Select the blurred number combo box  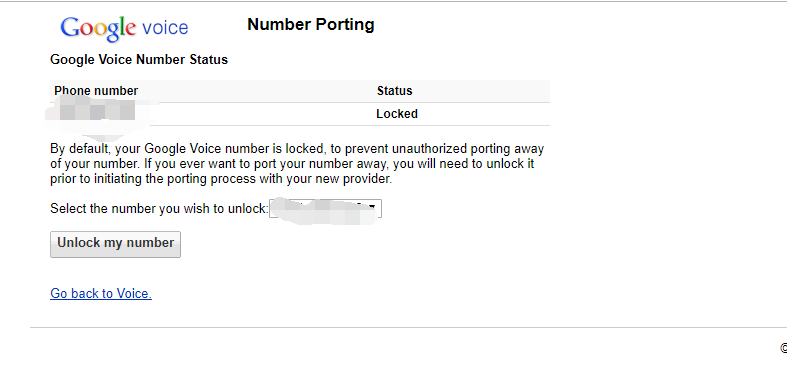[x=325, y=209]
